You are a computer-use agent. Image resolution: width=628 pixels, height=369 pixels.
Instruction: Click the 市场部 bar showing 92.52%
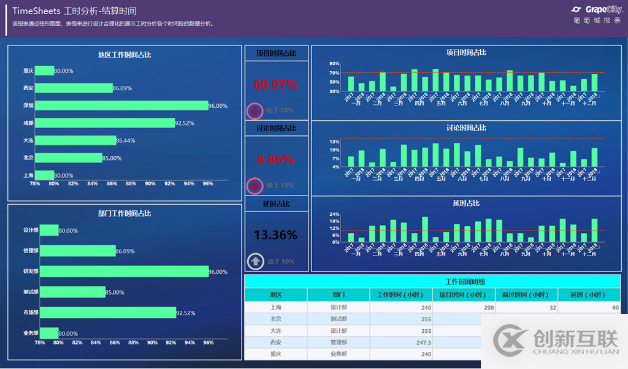[108, 313]
